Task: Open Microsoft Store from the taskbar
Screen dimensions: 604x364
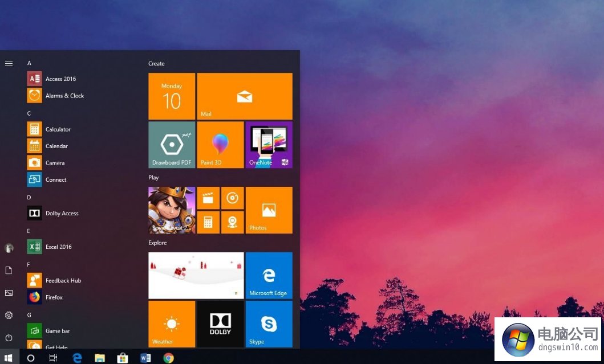Action: [123, 357]
